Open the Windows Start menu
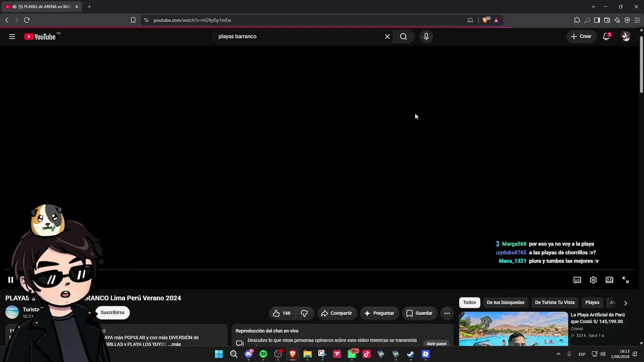Viewport: 644px width, 362px height. click(x=219, y=354)
